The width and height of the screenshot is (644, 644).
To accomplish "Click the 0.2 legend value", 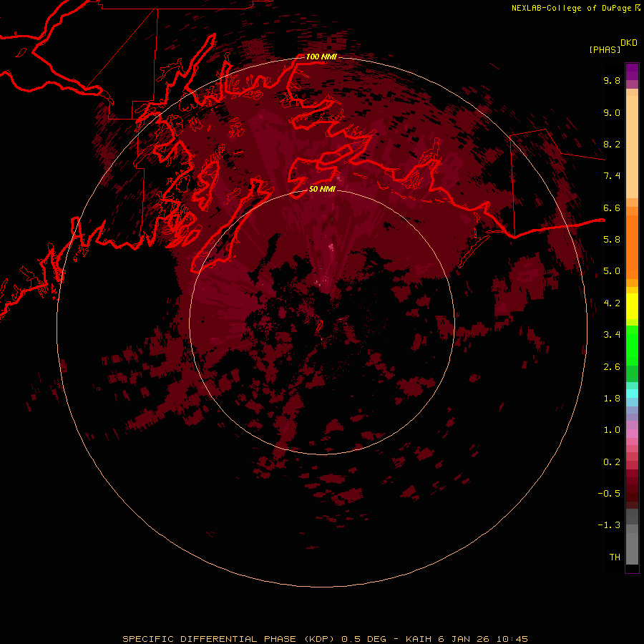I will [x=612, y=462].
